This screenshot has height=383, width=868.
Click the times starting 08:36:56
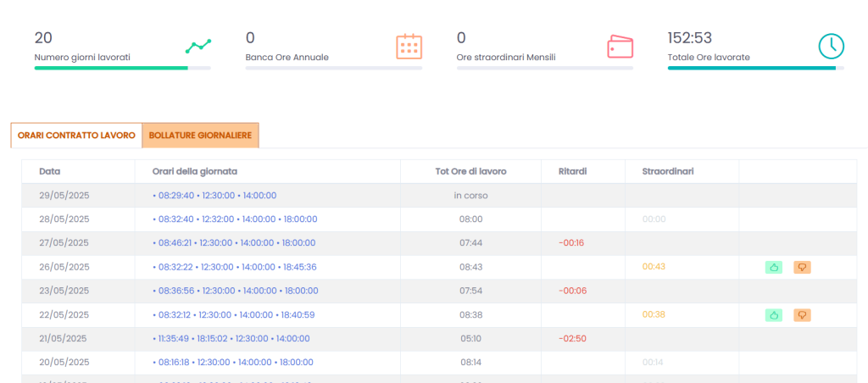click(x=236, y=291)
